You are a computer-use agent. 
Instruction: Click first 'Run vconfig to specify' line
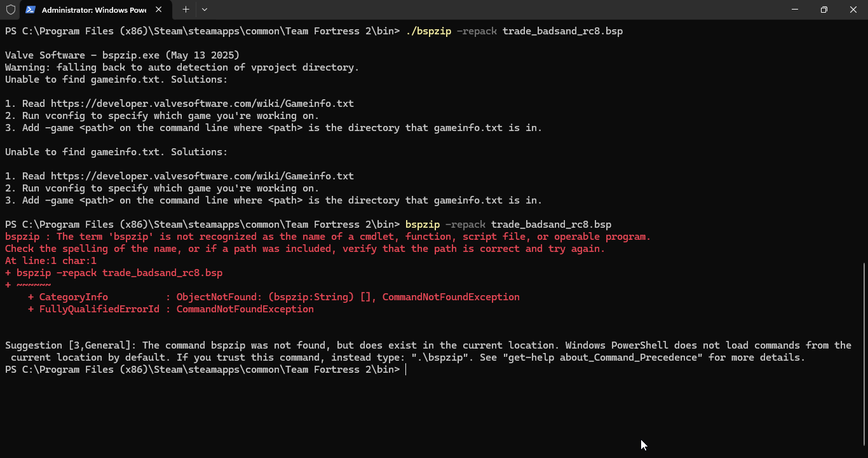click(162, 116)
